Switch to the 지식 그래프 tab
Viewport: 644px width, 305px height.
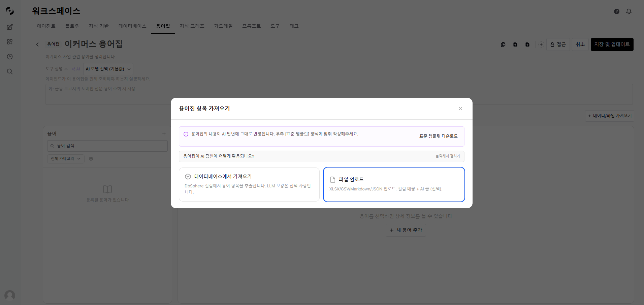[192, 26]
